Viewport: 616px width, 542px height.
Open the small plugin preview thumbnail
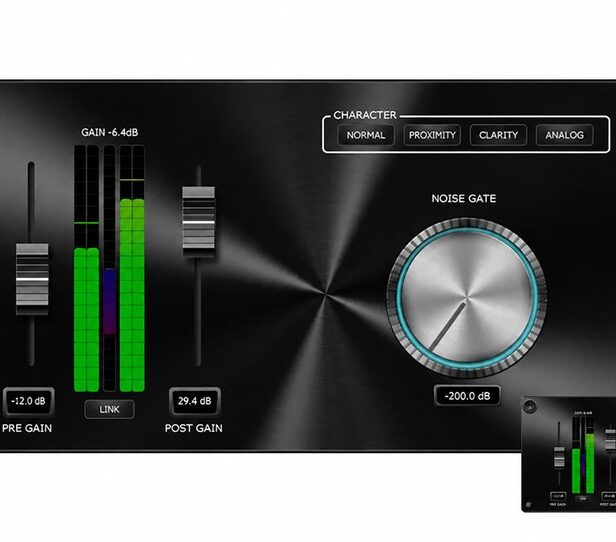point(568,454)
